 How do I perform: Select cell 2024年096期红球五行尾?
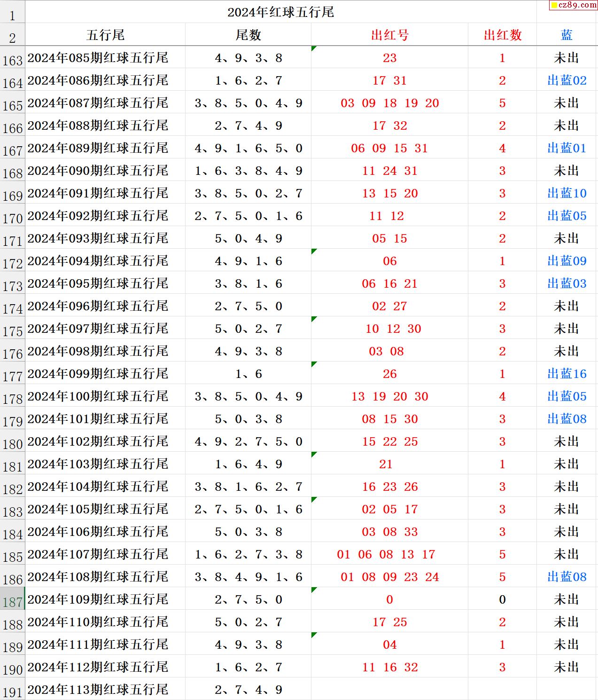pyautogui.click(x=105, y=306)
